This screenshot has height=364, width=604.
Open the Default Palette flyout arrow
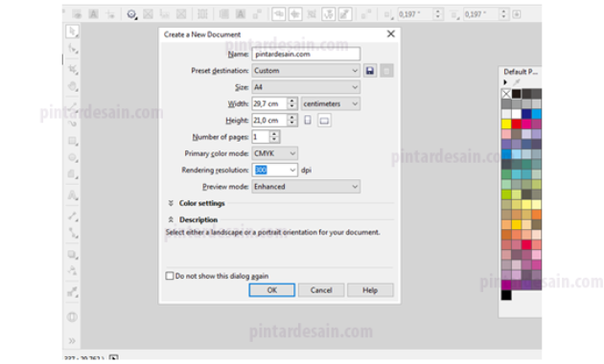(505, 82)
